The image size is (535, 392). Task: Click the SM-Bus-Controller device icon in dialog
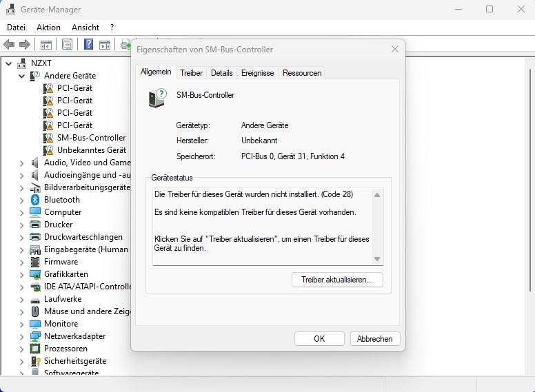pyautogui.click(x=157, y=98)
